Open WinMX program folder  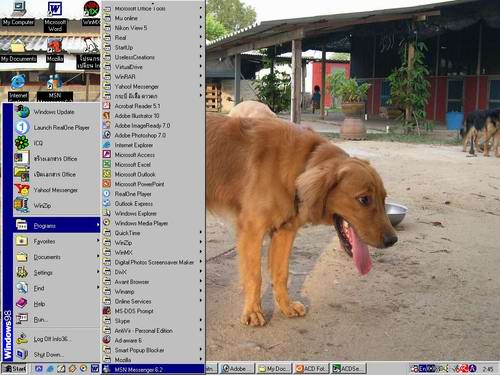click(x=153, y=252)
